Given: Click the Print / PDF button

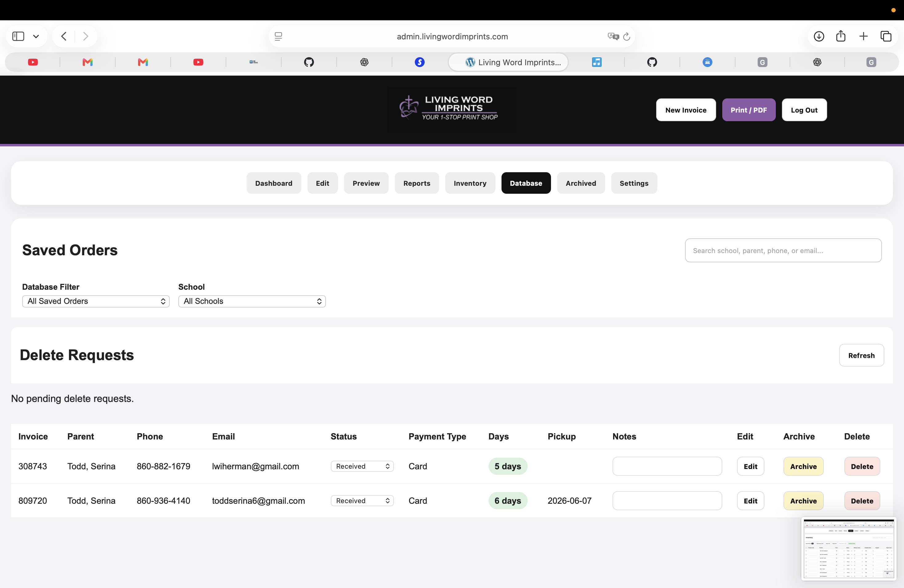Looking at the screenshot, I should (748, 110).
